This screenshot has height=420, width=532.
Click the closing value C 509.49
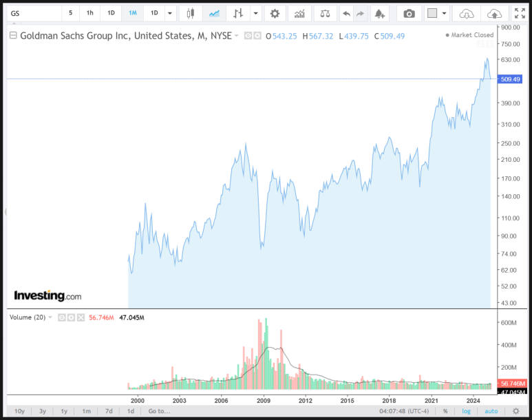point(390,36)
